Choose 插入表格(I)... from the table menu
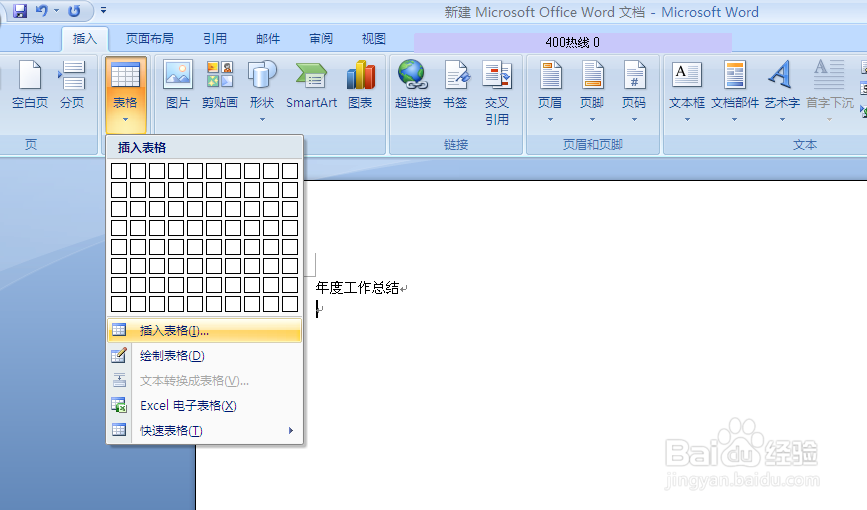 pyautogui.click(x=205, y=331)
